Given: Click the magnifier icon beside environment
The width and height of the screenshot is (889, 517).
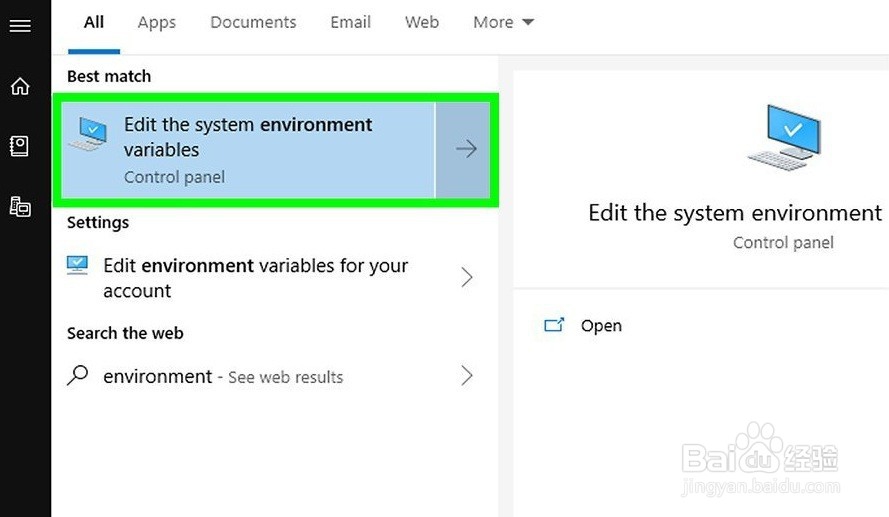Looking at the screenshot, I should [78, 375].
